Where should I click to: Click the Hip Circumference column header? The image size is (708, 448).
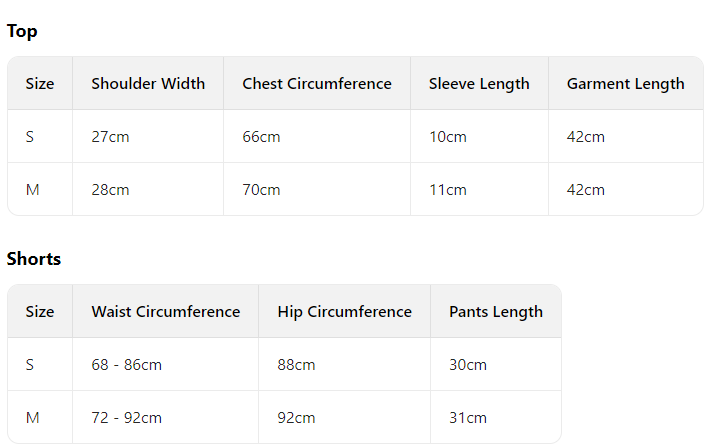click(x=344, y=312)
